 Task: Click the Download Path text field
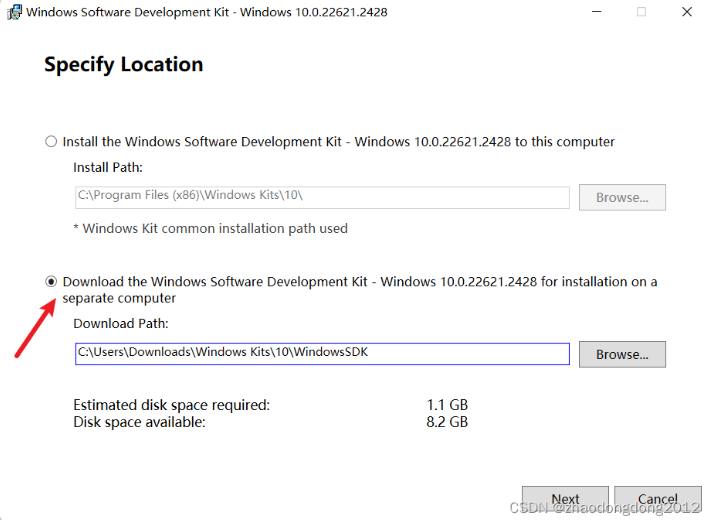click(x=322, y=354)
